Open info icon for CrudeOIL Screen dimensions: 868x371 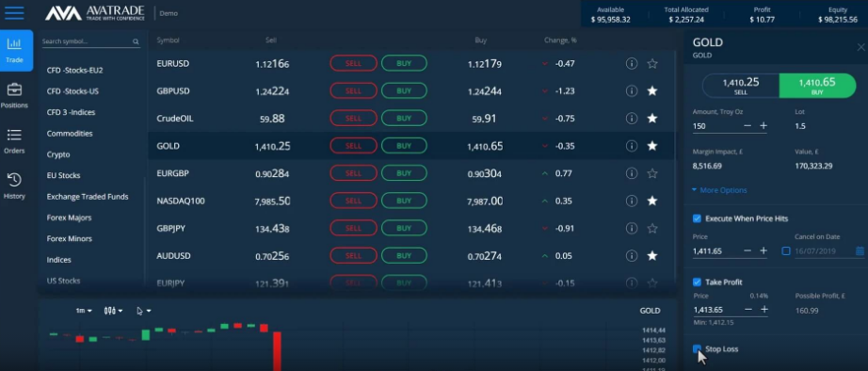click(632, 119)
